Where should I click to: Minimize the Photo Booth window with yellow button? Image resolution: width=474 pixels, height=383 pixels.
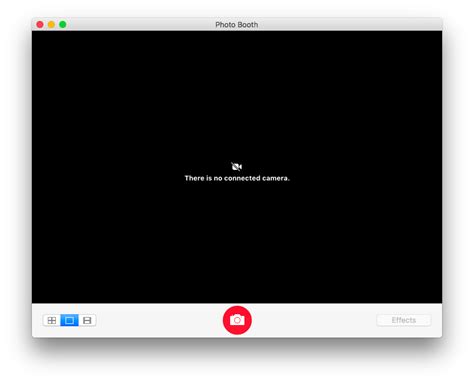(51, 24)
